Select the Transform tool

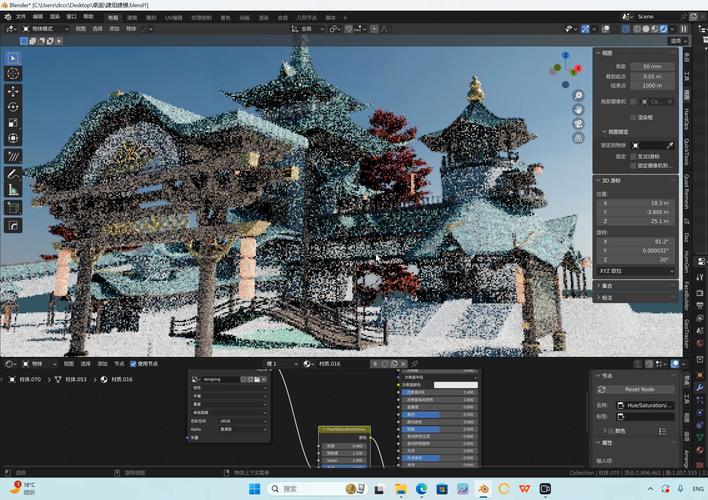[13, 138]
